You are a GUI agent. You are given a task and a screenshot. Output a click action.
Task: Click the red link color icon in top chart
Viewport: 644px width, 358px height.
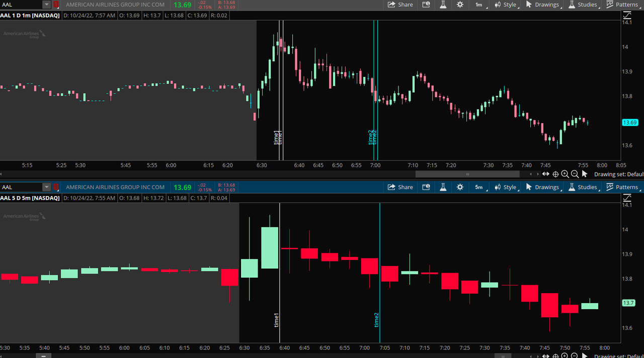pyautogui.click(x=56, y=5)
